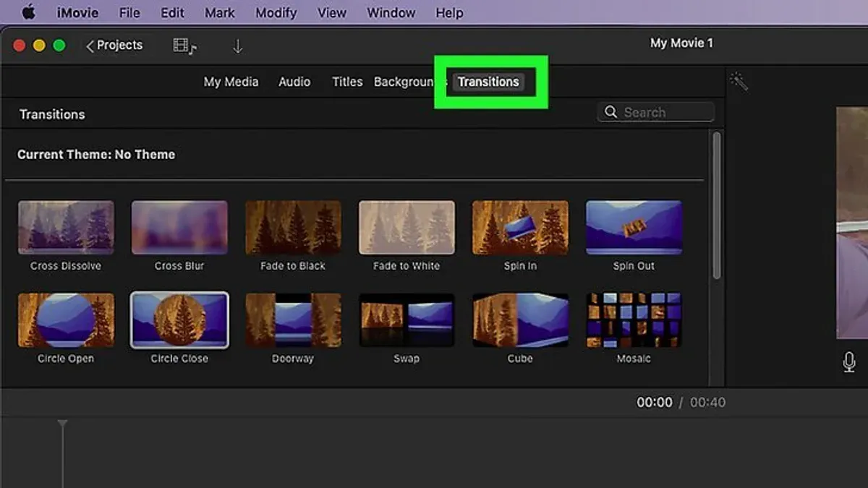Open the Mark menu
868x488 pixels.
tap(219, 13)
